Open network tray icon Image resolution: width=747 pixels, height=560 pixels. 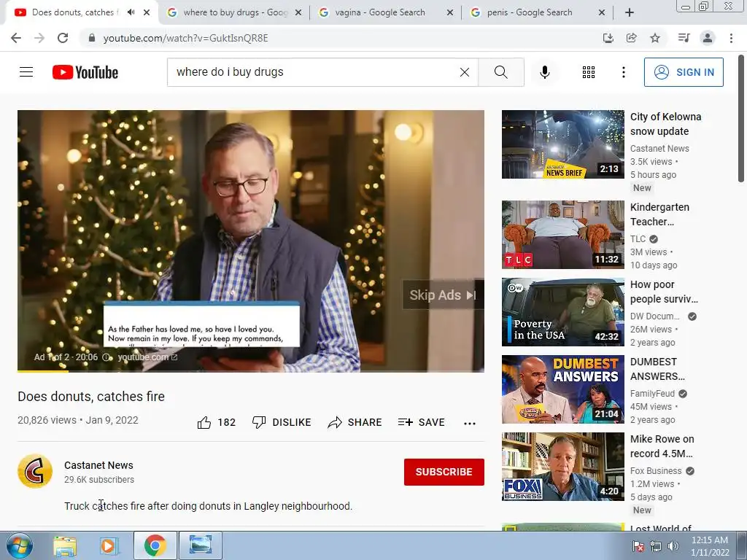point(656,546)
